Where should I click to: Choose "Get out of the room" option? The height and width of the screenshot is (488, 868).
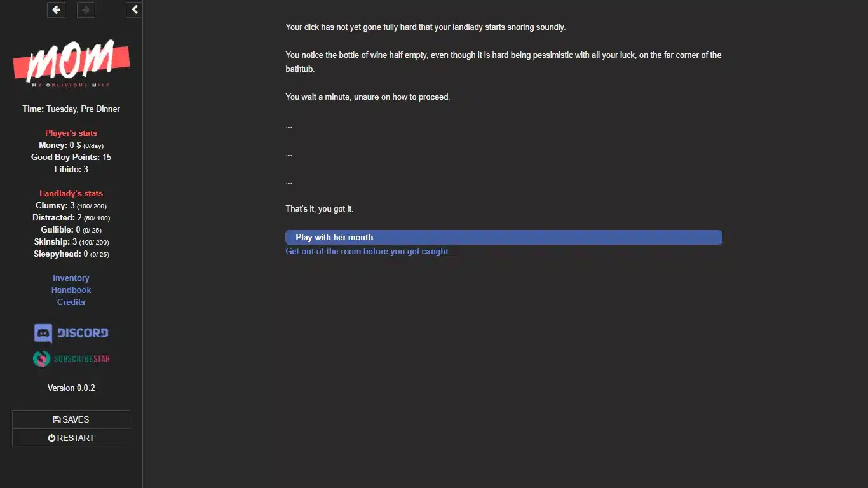tap(367, 251)
